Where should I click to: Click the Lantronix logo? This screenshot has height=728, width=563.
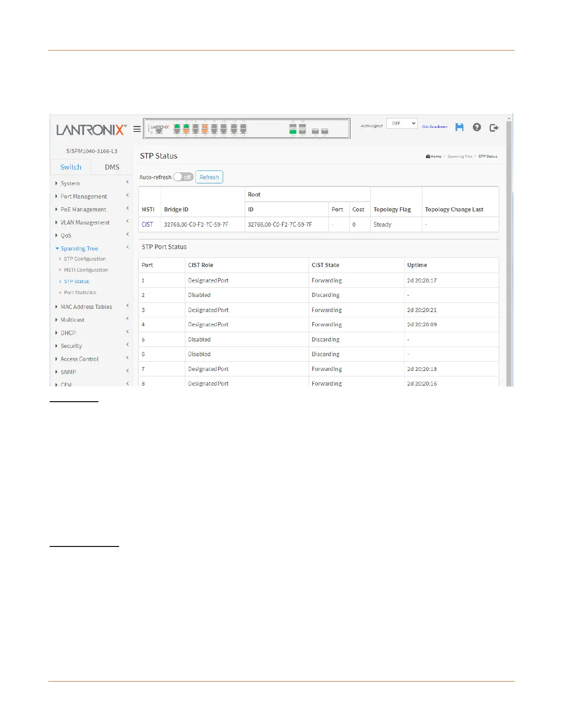click(91, 130)
